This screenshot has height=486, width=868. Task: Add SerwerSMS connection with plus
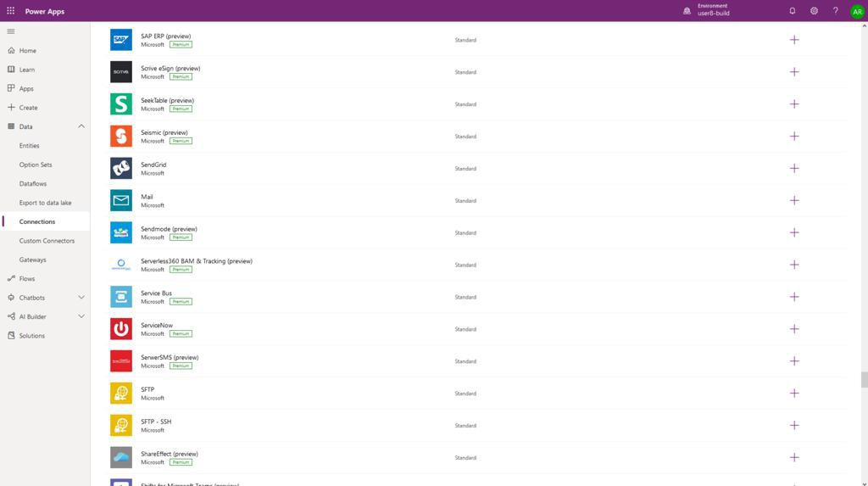pos(793,361)
